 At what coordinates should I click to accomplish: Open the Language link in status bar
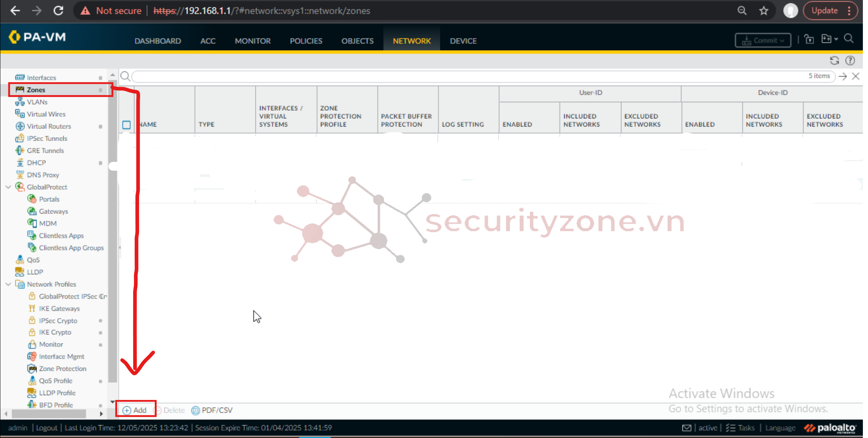tap(780, 428)
